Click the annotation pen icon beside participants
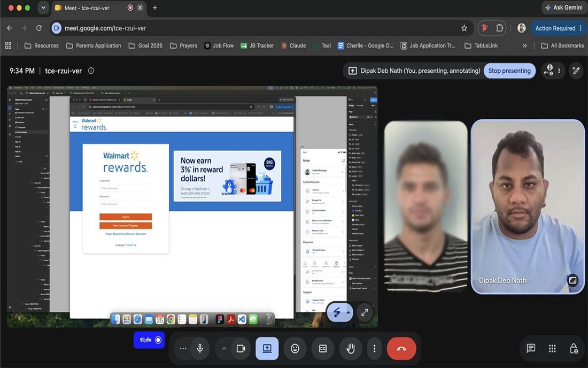 (576, 71)
